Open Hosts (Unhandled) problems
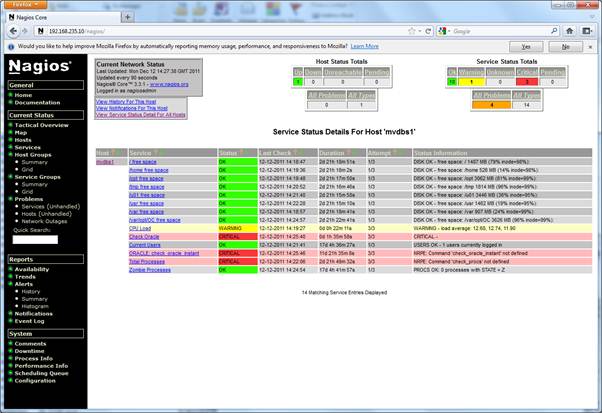This screenshot has height=413, width=602. pos(46,214)
